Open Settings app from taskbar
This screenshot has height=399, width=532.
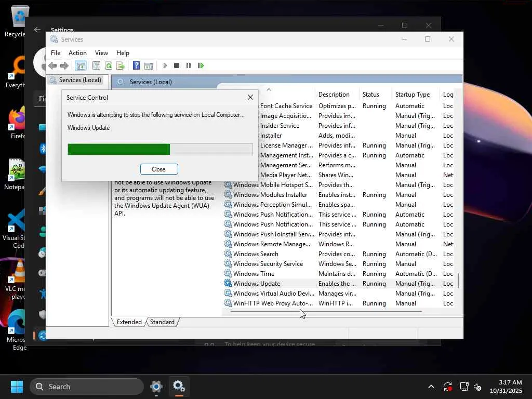coord(156,387)
